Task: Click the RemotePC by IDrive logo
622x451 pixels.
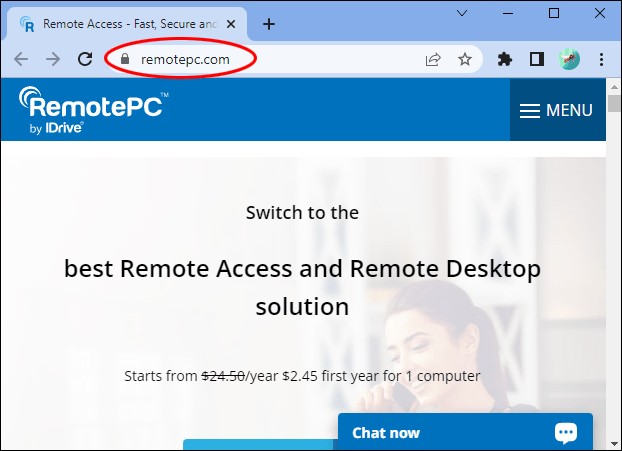Action: pos(92,110)
